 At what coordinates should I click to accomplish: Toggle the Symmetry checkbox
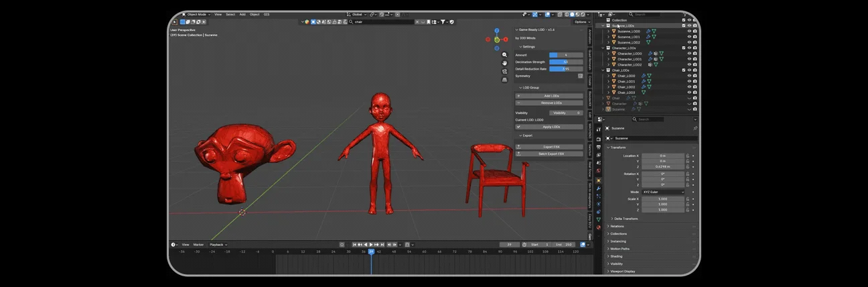[x=580, y=76]
